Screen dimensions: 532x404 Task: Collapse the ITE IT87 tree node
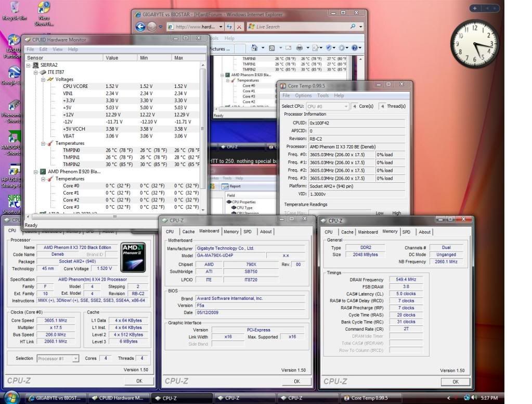click(x=36, y=72)
